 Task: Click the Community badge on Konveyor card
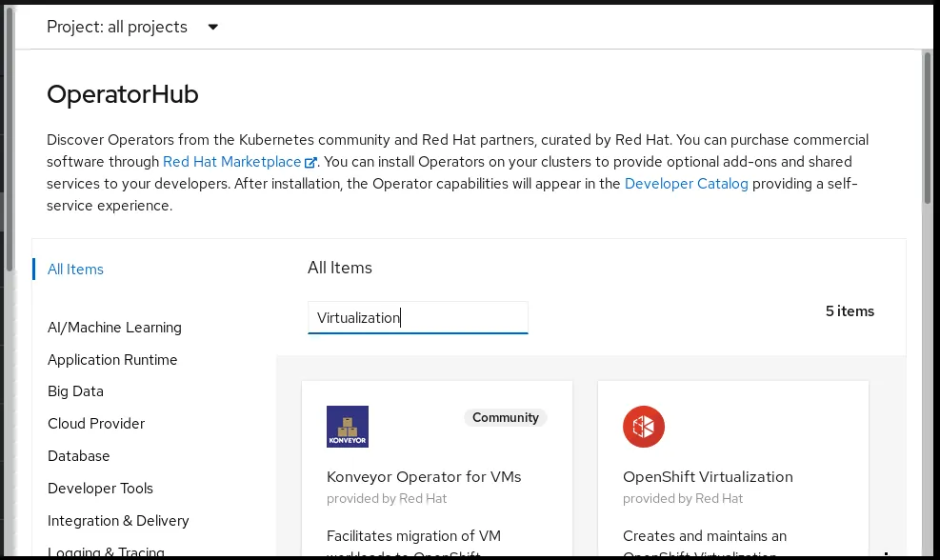click(506, 417)
